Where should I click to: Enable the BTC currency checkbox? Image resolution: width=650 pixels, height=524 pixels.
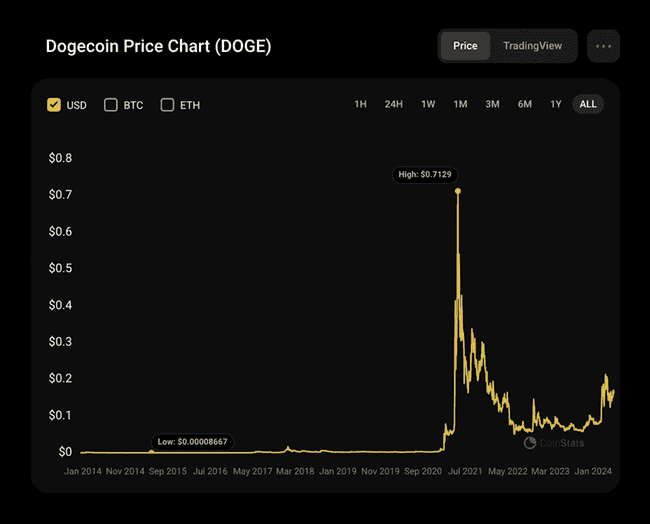pyautogui.click(x=111, y=104)
